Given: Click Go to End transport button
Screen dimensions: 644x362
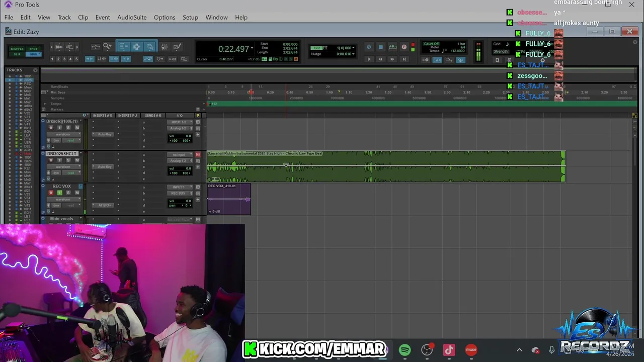Looking at the screenshot, I should click(x=404, y=59).
